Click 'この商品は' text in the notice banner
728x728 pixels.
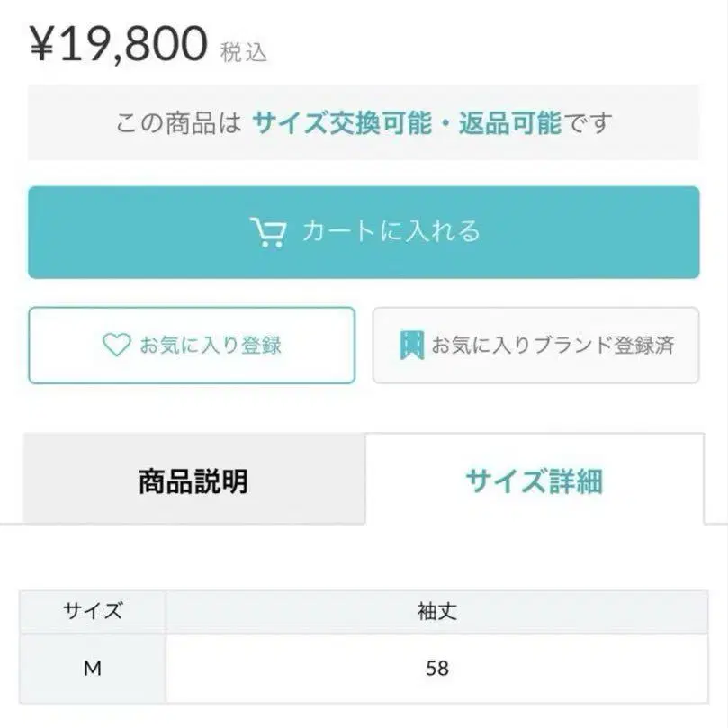pos(178,123)
